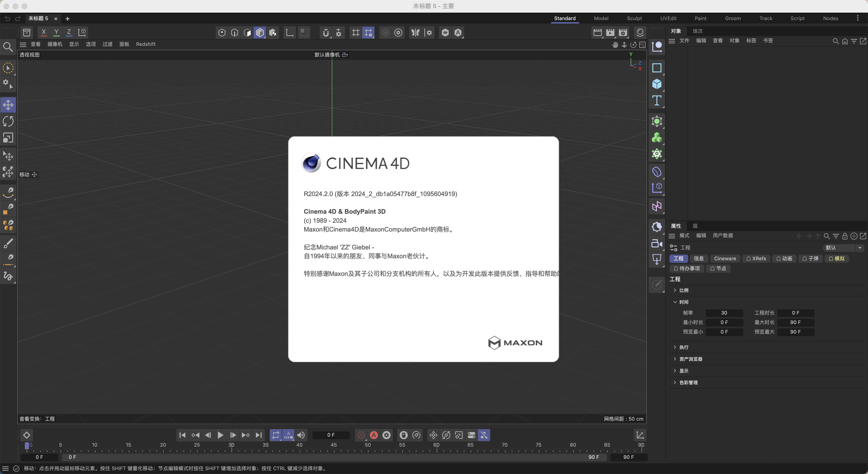Open the Effector gear icon
The width and height of the screenshot is (868, 474).
coord(657,154)
